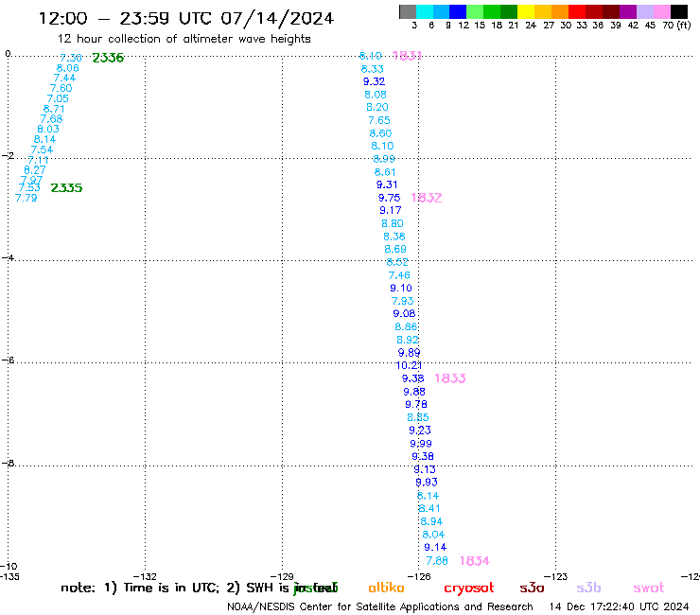
Task: Click the wave height value '9.75'
Action: (390, 198)
